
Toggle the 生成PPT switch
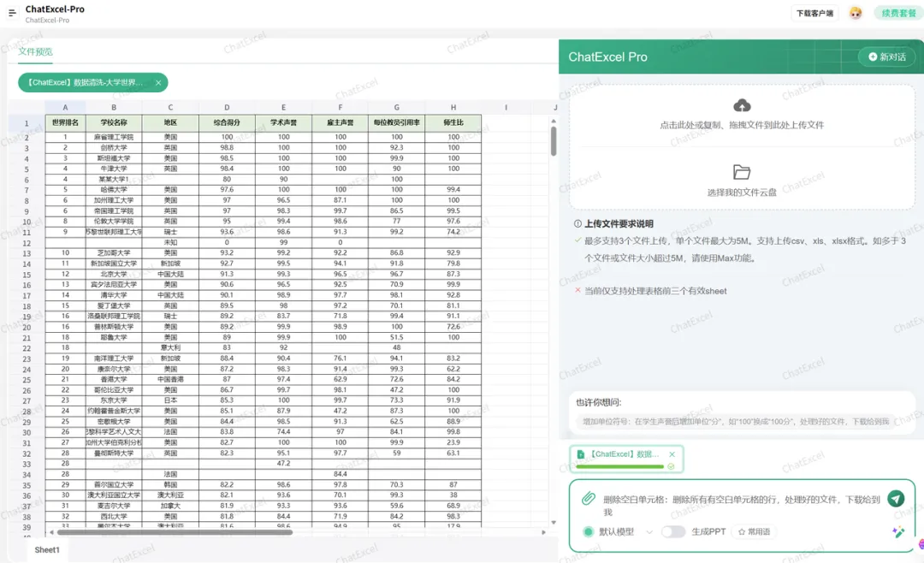click(x=673, y=531)
